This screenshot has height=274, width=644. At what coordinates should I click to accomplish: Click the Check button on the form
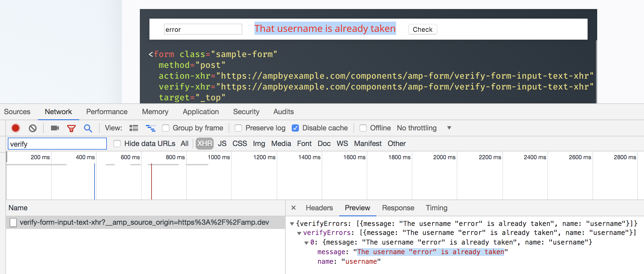[422, 29]
